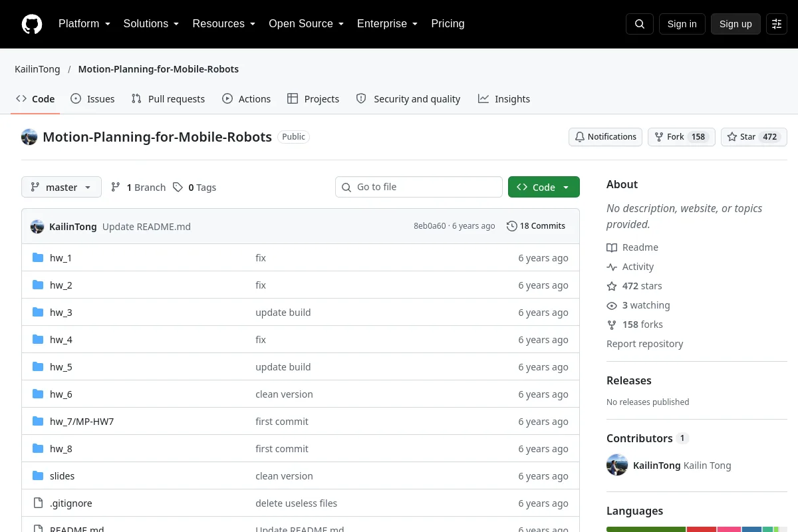
Task: Select the Code tab
Action: click(x=35, y=99)
